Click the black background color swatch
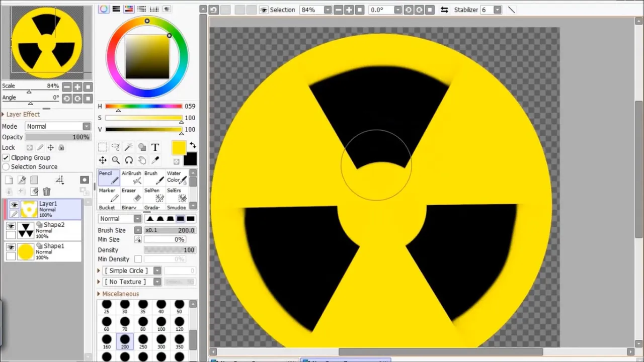The width and height of the screenshot is (644, 362). coord(190,159)
